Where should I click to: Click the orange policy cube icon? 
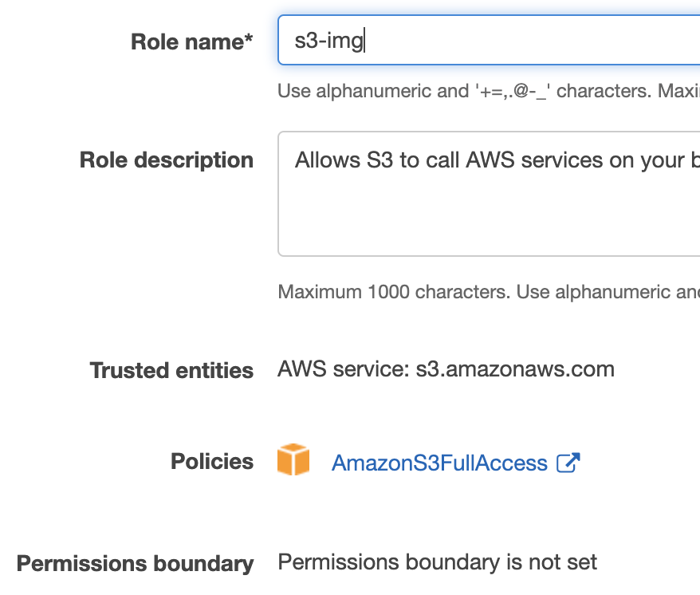[x=293, y=461]
